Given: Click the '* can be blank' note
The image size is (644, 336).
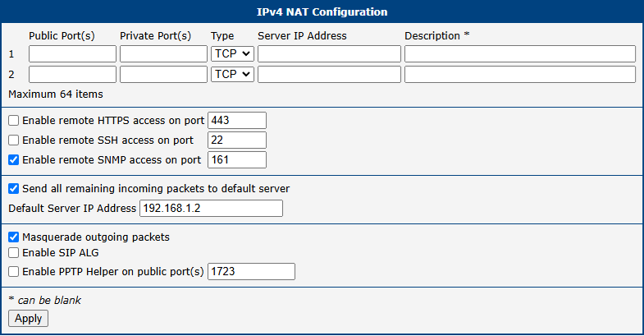Looking at the screenshot, I should tap(45, 300).
